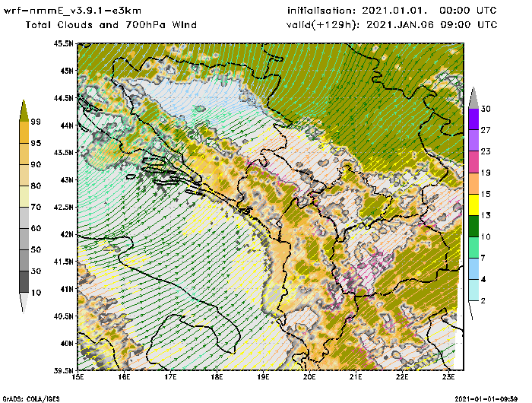Click the 'wrf-nmmE_v3.9.1-e3km' model title
Viewport: 532px width, 403px height.
click(x=73, y=11)
